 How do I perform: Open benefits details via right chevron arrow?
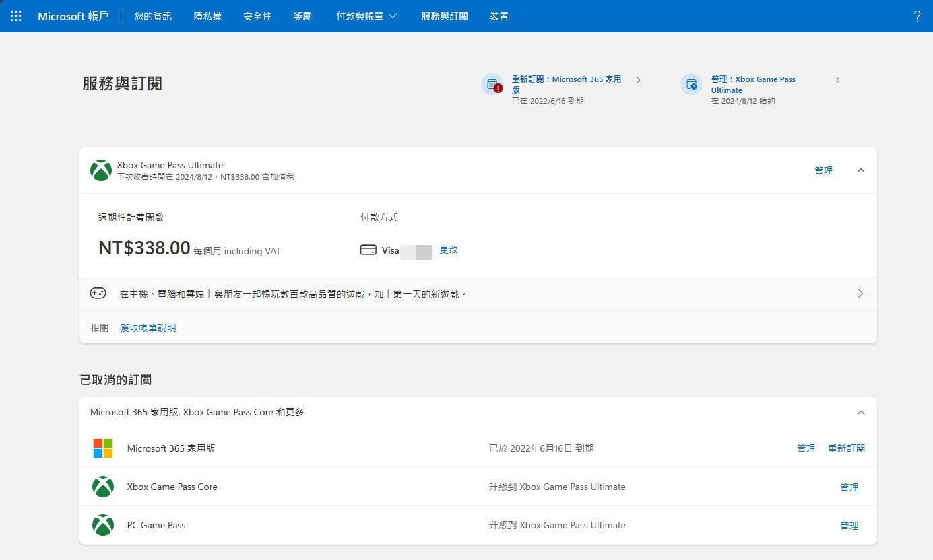861,293
